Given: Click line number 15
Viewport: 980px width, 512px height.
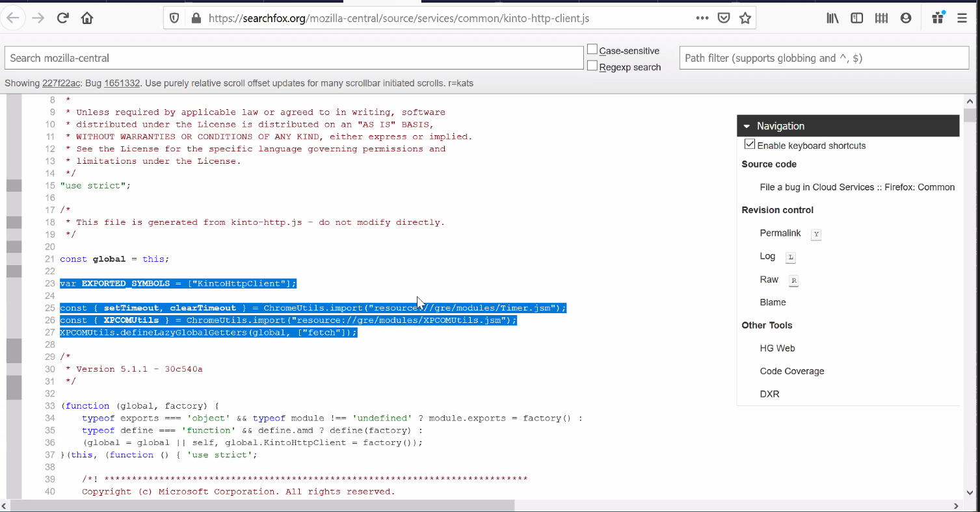Looking at the screenshot, I should (x=49, y=185).
